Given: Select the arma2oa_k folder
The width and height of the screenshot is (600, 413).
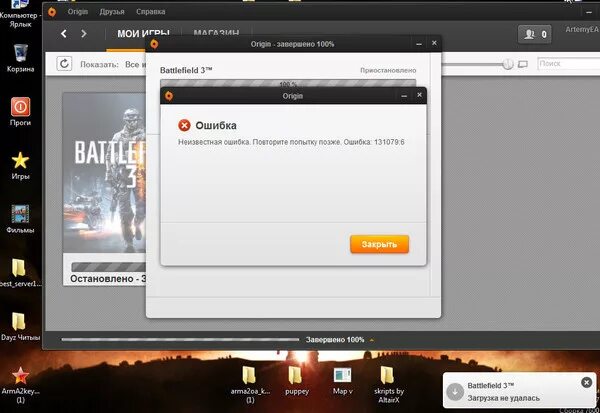Looking at the screenshot, I should tap(249, 384).
